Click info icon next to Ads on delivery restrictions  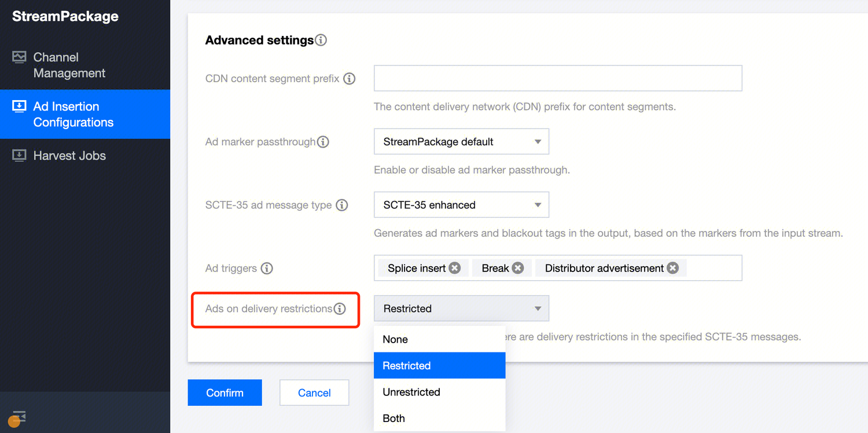click(340, 309)
